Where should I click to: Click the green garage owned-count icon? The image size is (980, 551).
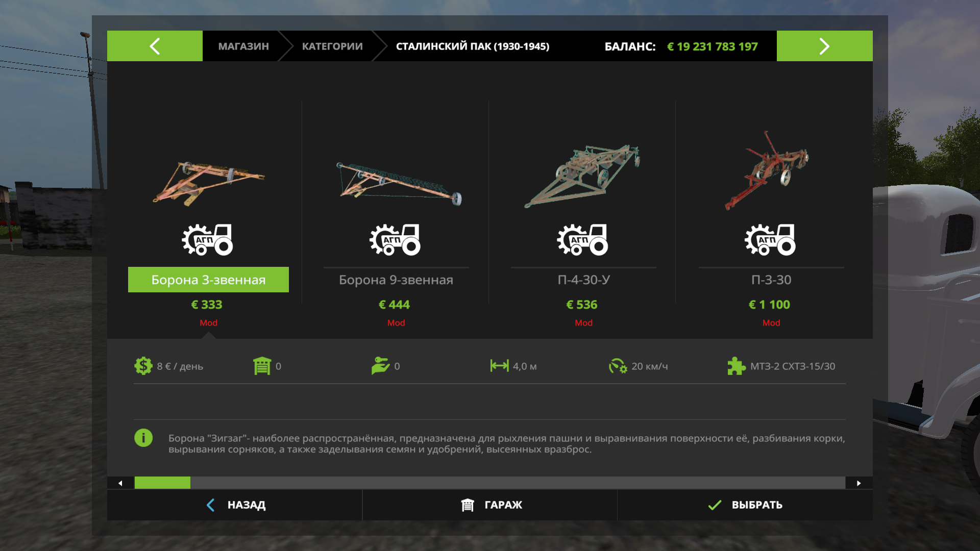262,366
